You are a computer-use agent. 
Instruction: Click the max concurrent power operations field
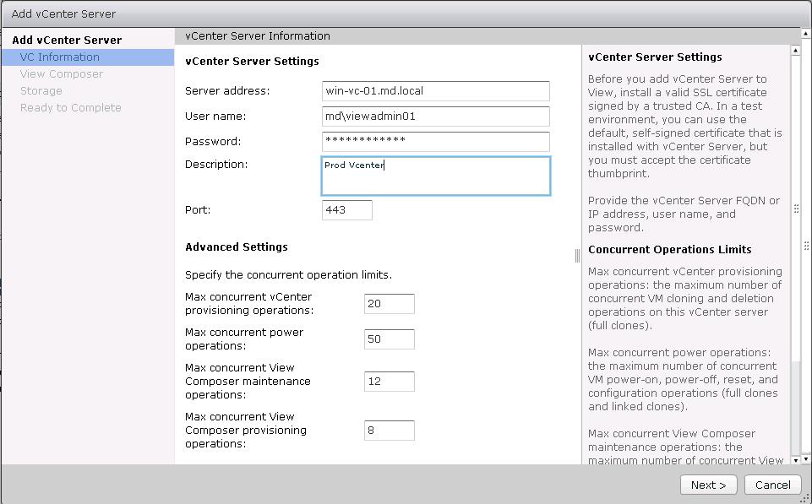(x=389, y=339)
